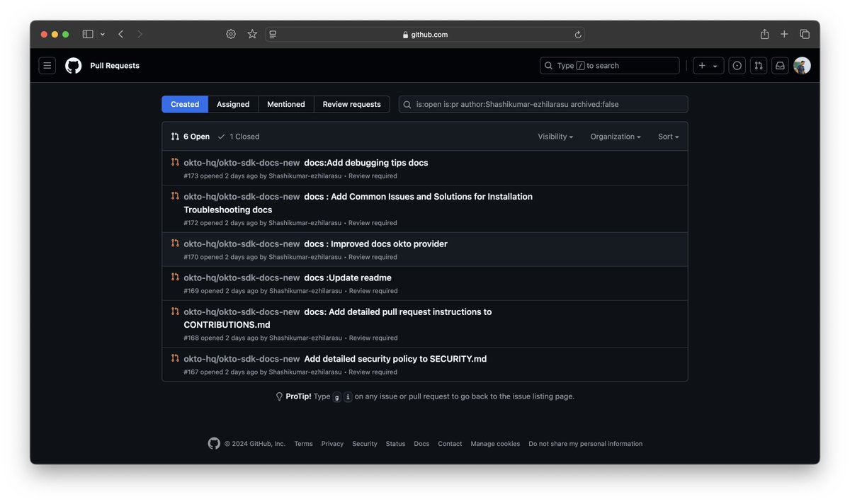Click the checkmark icon beside 1 Closed
Image resolution: width=850 pixels, height=504 pixels.
point(222,137)
